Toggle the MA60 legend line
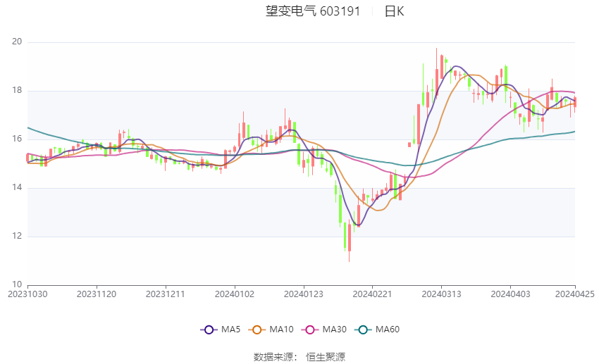Image resolution: width=599 pixels, height=364 pixels. click(377, 330)
